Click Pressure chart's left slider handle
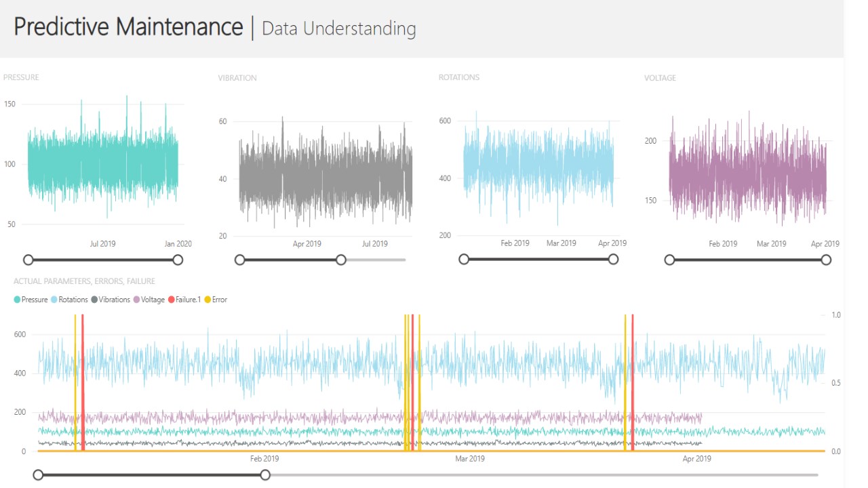This screenshot has height=488, width=868. (28, 260)
